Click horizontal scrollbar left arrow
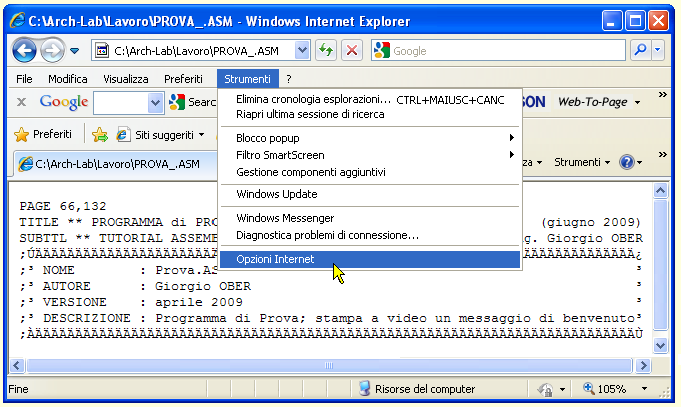Viewport: 681px width, 407px height. pyautogui.click(x=17, y=366)
